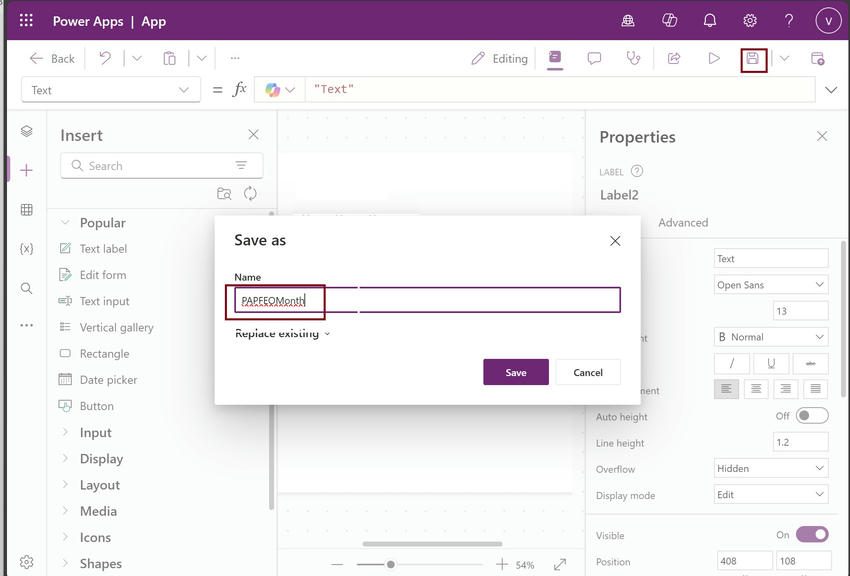The height and width of the screenshot is (576, 850).
Task: Click the Name field in Save as dialog
Action: coord(427,300)
